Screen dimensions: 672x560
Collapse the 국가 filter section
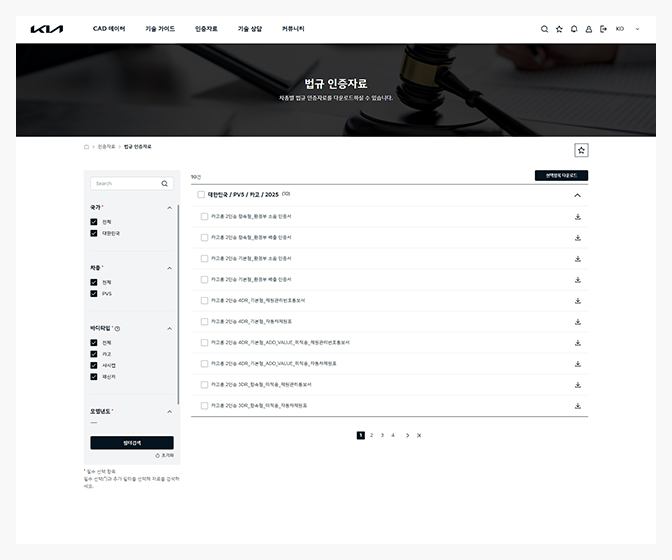[169, 208]
